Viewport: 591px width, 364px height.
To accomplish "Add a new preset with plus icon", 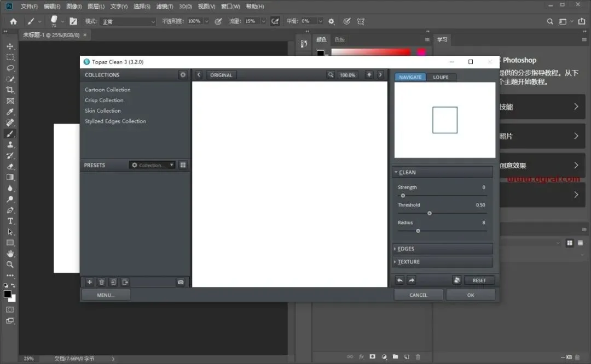I will pos(89,282).
